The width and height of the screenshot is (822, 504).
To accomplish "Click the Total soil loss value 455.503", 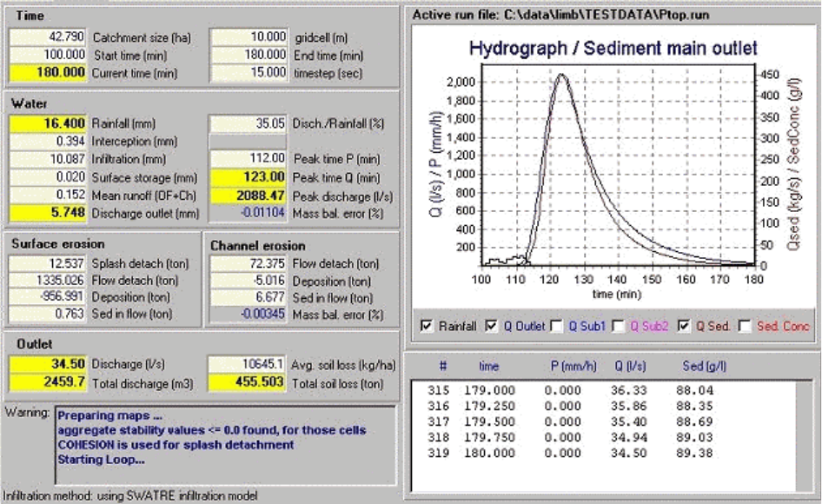I will (x=247, y=382).
